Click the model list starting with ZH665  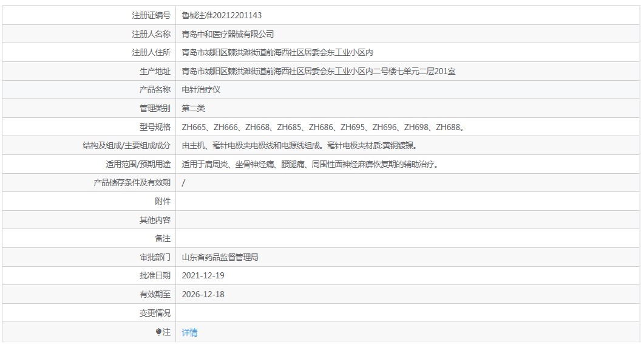point(323,127)
